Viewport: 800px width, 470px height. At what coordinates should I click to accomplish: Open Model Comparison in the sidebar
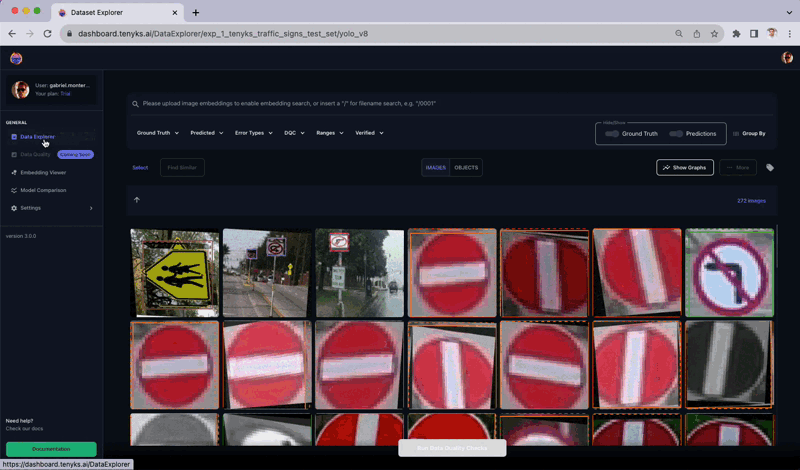[x=43, y=190]
